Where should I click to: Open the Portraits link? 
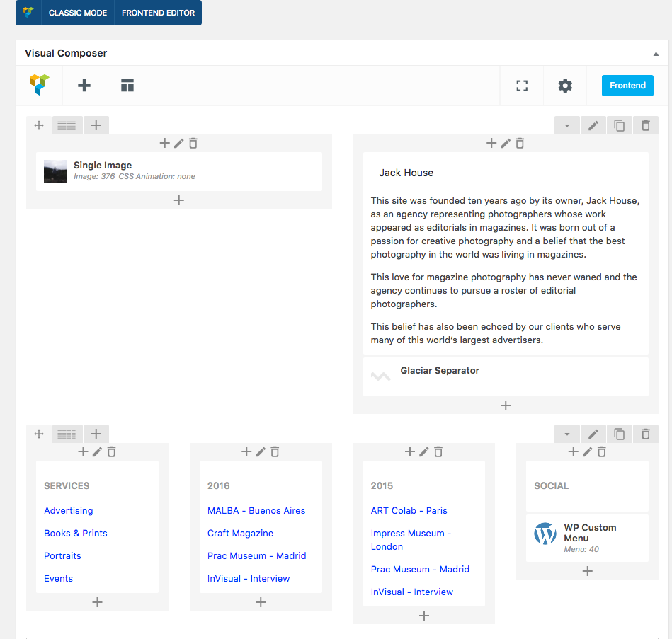62,556
